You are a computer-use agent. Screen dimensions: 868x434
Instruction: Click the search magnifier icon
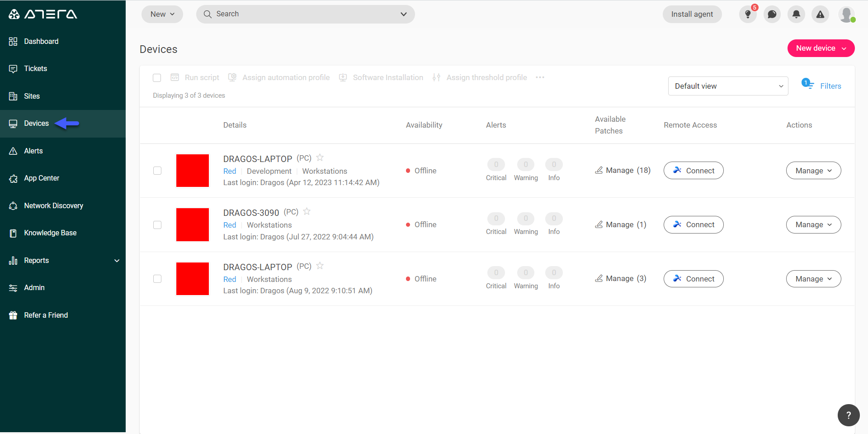[x=208, y=14]
